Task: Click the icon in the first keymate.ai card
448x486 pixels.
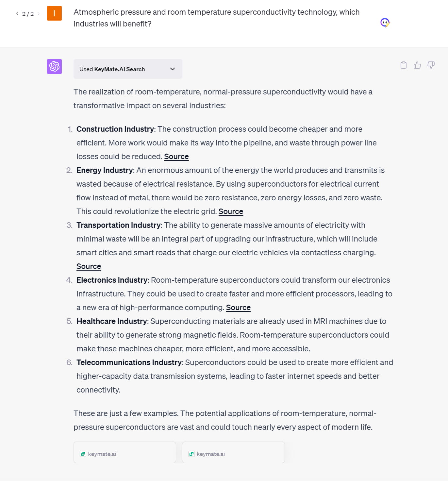Action: point(83,454)
